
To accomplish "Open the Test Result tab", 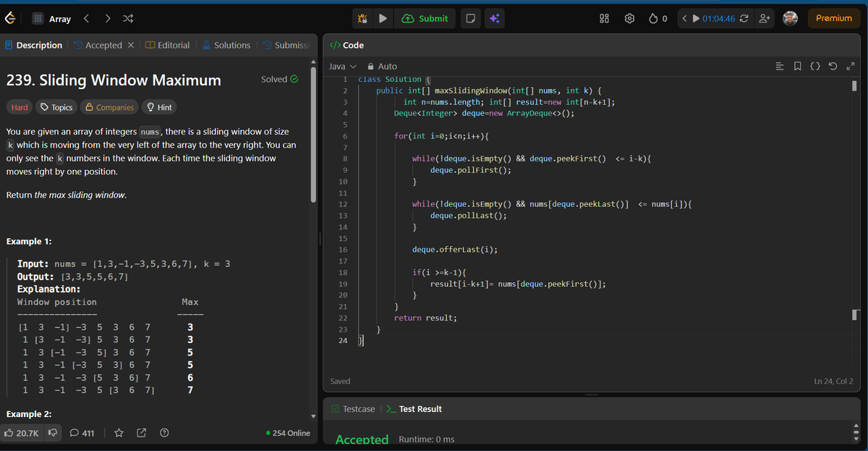I will click(414, 409).
